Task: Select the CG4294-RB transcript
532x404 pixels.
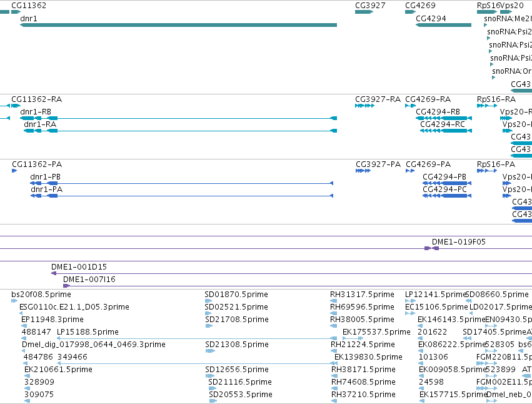Action: pos(444,118)
